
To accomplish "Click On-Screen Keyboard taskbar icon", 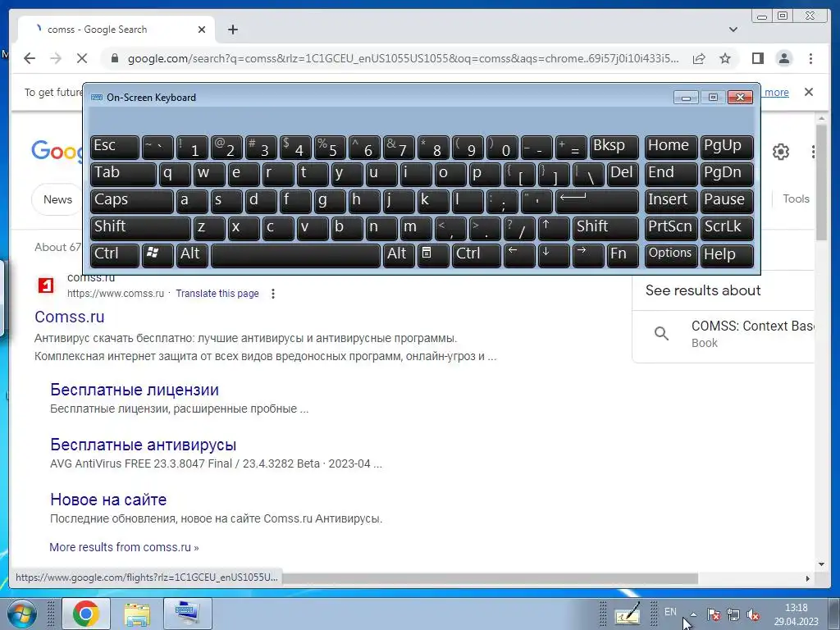I will (187, 614).
